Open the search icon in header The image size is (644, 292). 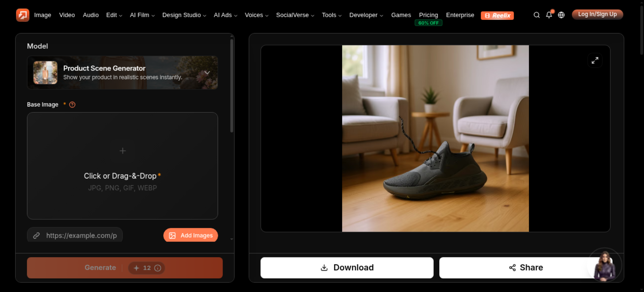click(536, 15)
